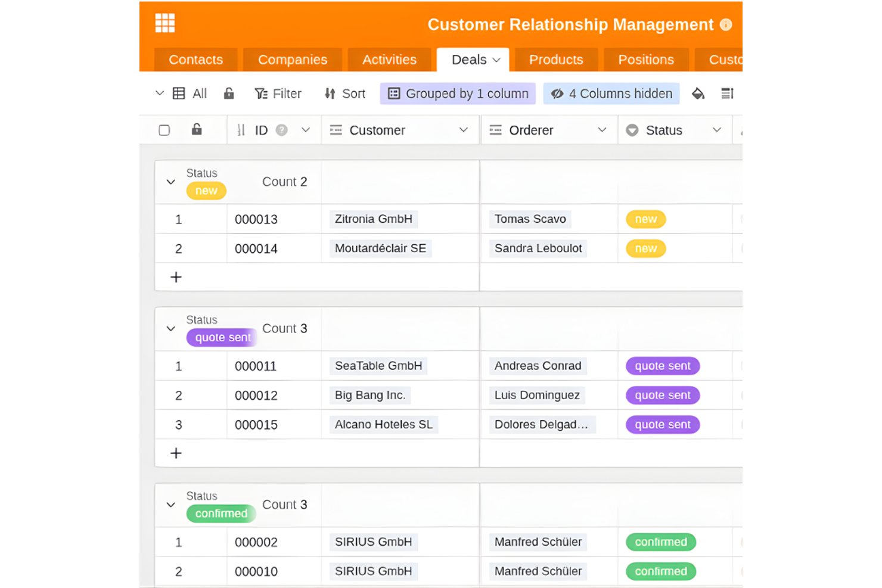Image resolution: width=882 pixels, height=588 pixels.
Task: Collapse the 'quote sent' status group
Action: click(x=171, y=328)
